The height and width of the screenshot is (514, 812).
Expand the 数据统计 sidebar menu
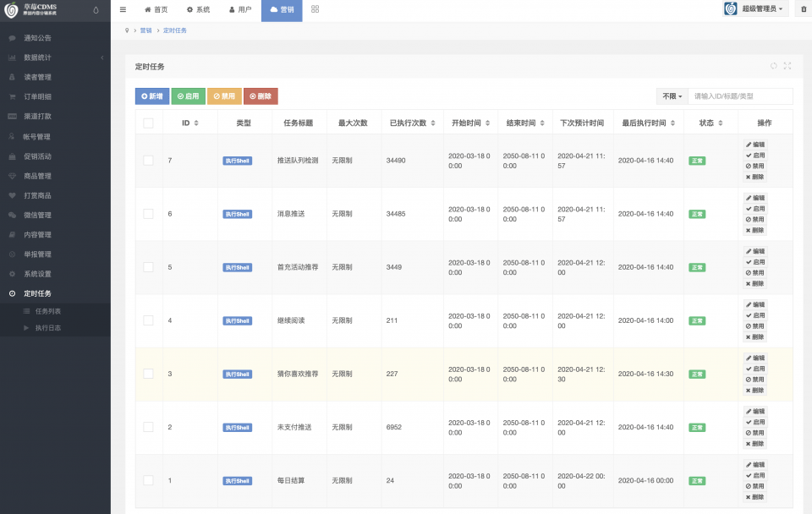55,57
